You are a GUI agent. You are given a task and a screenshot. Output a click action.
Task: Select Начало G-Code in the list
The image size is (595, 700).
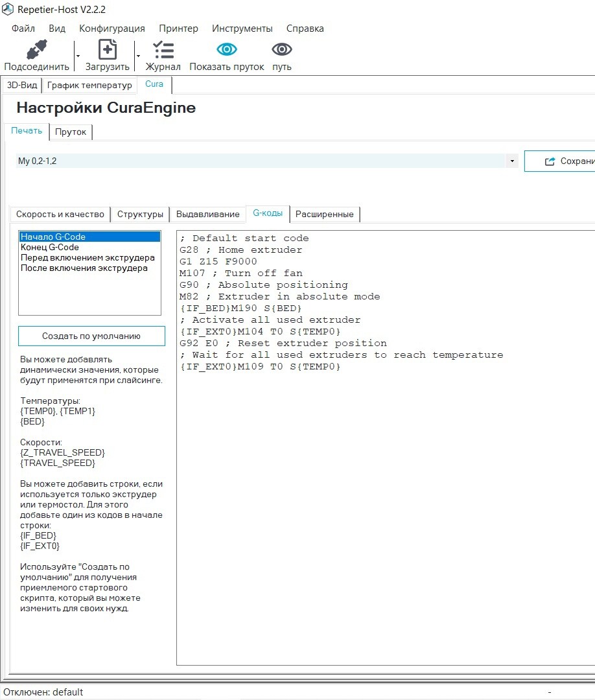click(89, 237)
